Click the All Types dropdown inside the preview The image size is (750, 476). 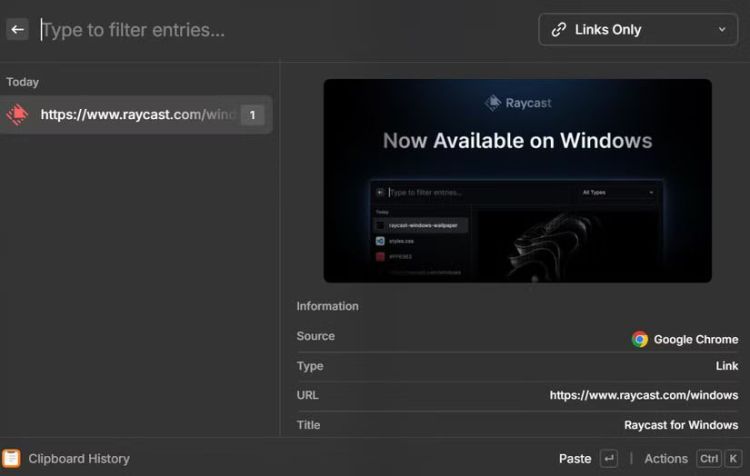[x=617, y=192]
